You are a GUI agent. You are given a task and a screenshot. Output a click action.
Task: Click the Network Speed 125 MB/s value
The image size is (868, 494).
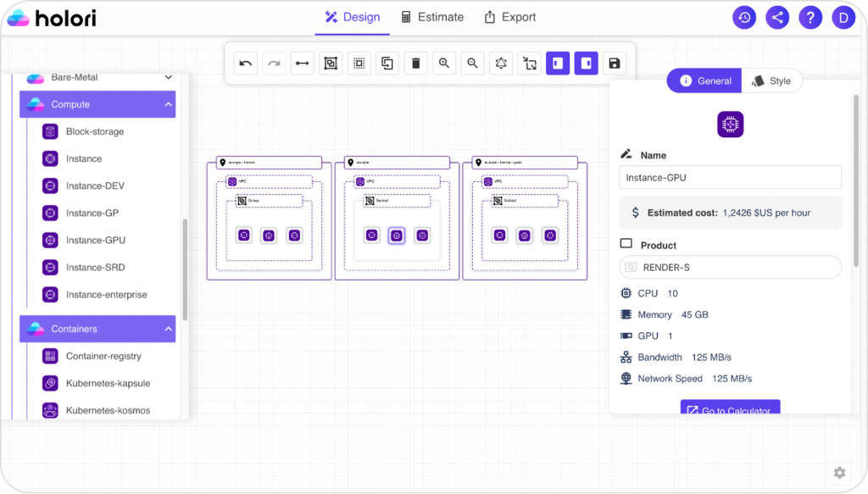732,379
